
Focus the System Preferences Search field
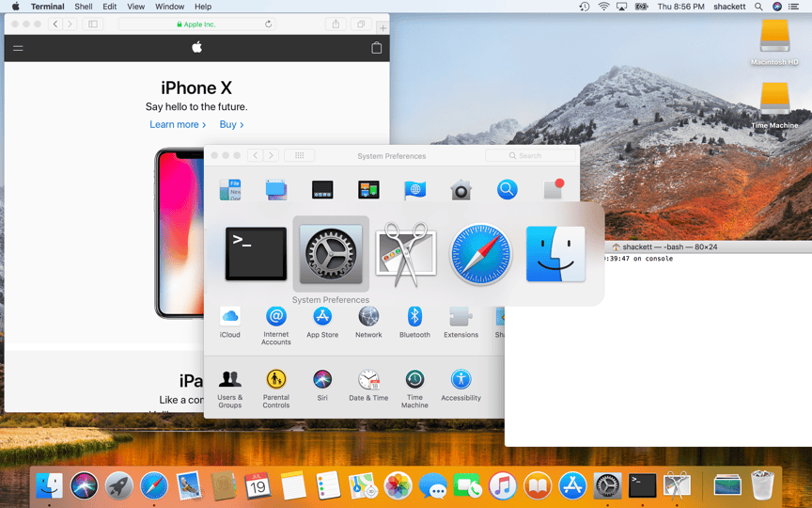(530, 155)
